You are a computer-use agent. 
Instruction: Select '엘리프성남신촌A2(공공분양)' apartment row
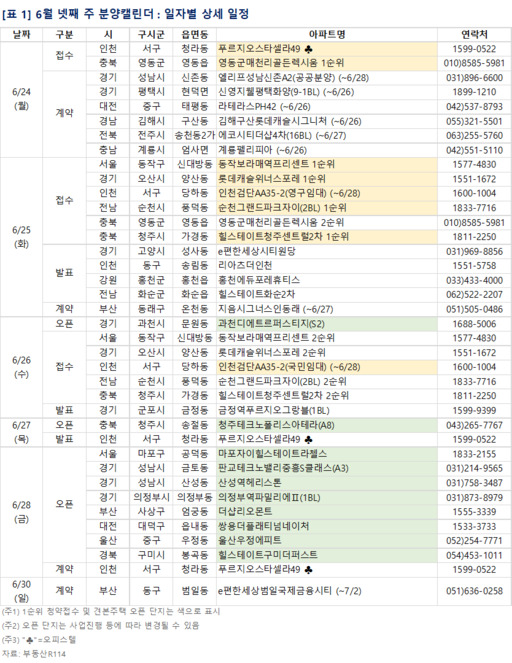[327, 78]
